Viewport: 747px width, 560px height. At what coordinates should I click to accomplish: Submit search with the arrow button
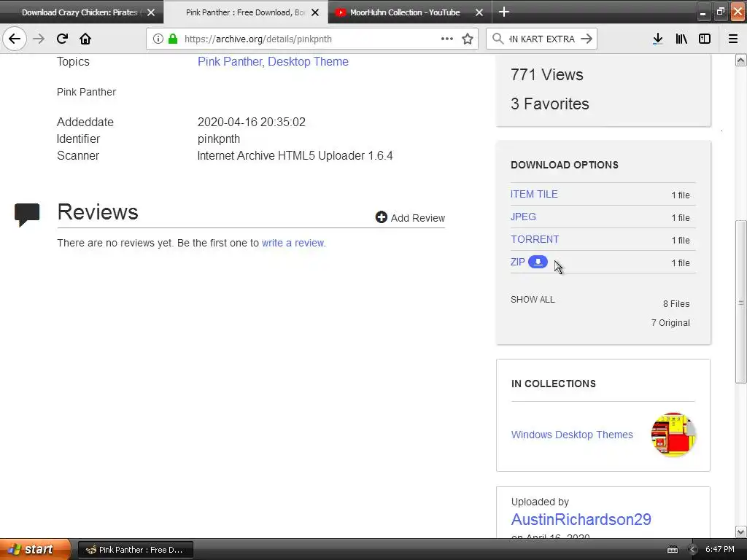click(587, 39)
